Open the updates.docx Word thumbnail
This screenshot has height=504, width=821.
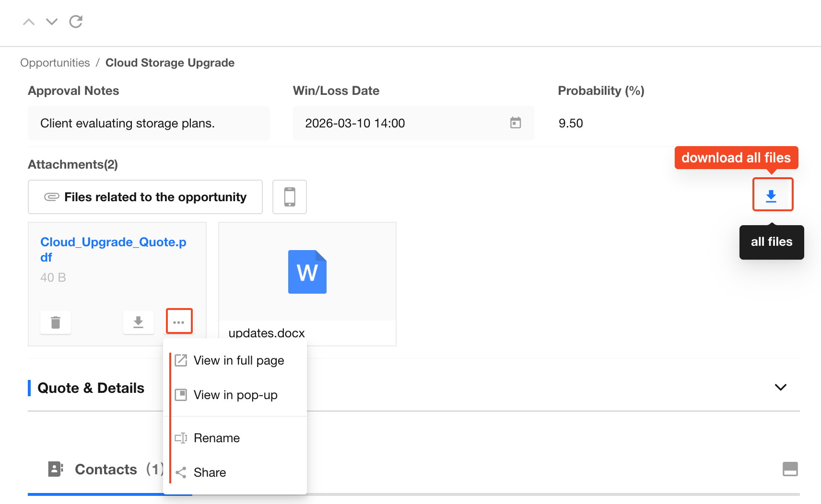point(307,272)
